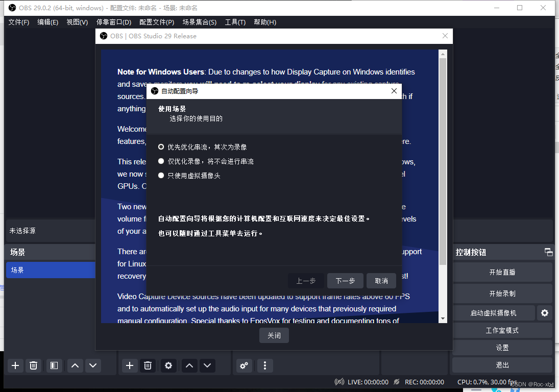
Task: Click 下一步 in the auto-configuration wizard
Action: coord(345,281)
